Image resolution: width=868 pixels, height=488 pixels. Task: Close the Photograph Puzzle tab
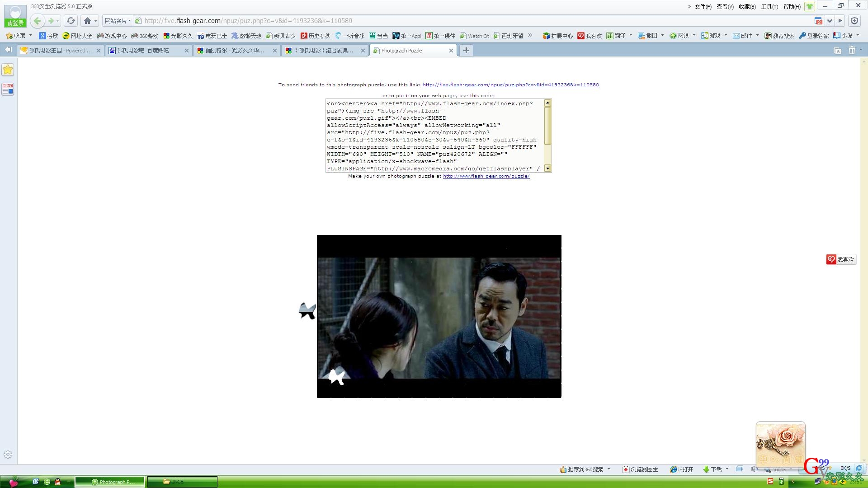point(451,51)
